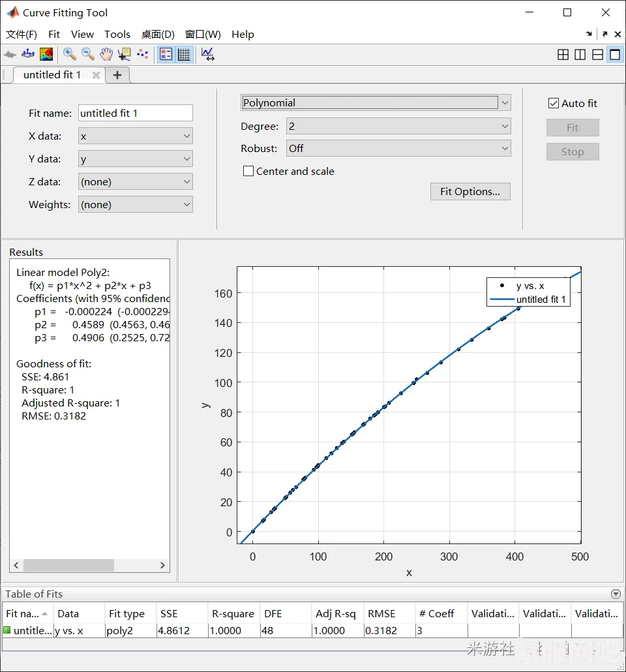
Task: Open the 桌面(D) menu
Action: tap(158, 35)
